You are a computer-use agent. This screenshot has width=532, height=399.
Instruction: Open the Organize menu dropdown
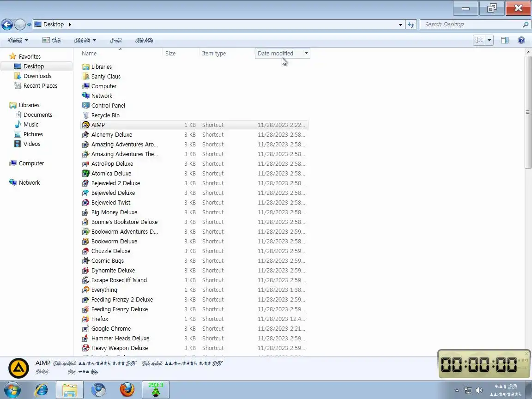point(18,40)
